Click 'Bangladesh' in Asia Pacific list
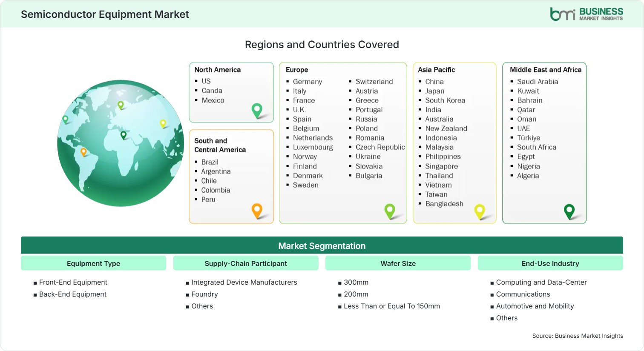Viewport: 644px width, 351px height. (x=444, y=204)
